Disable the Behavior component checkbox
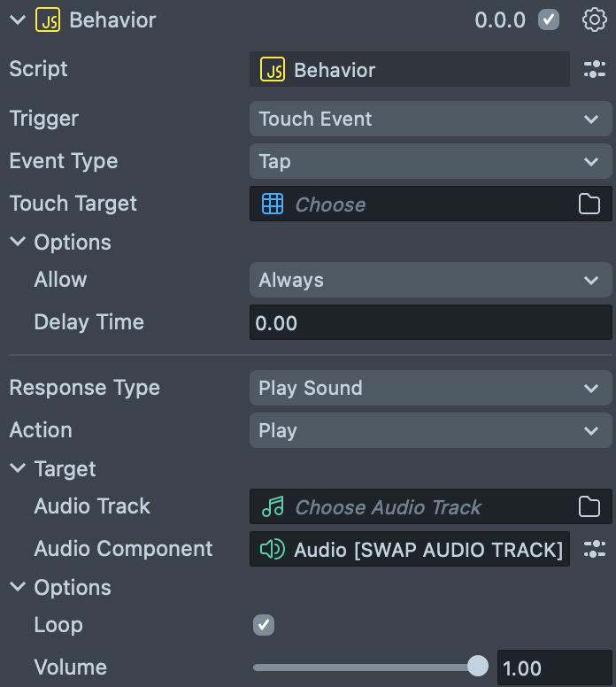 (550, 19)
